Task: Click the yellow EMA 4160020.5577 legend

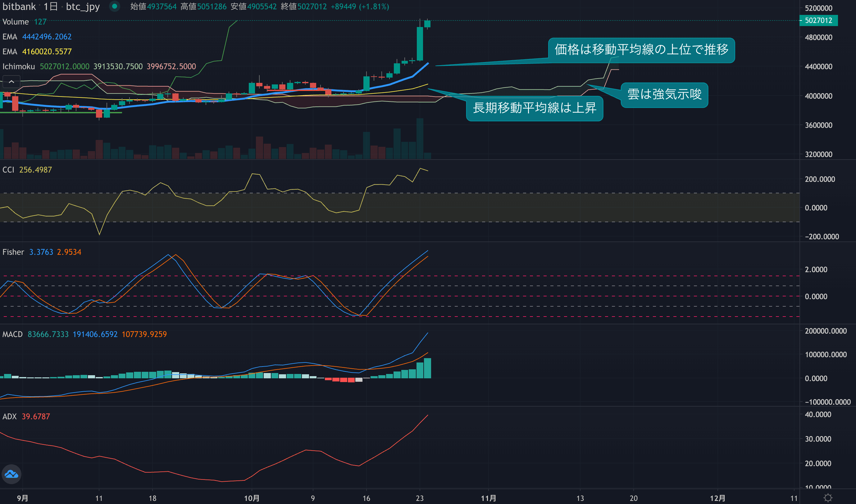Action: point(47,52)
